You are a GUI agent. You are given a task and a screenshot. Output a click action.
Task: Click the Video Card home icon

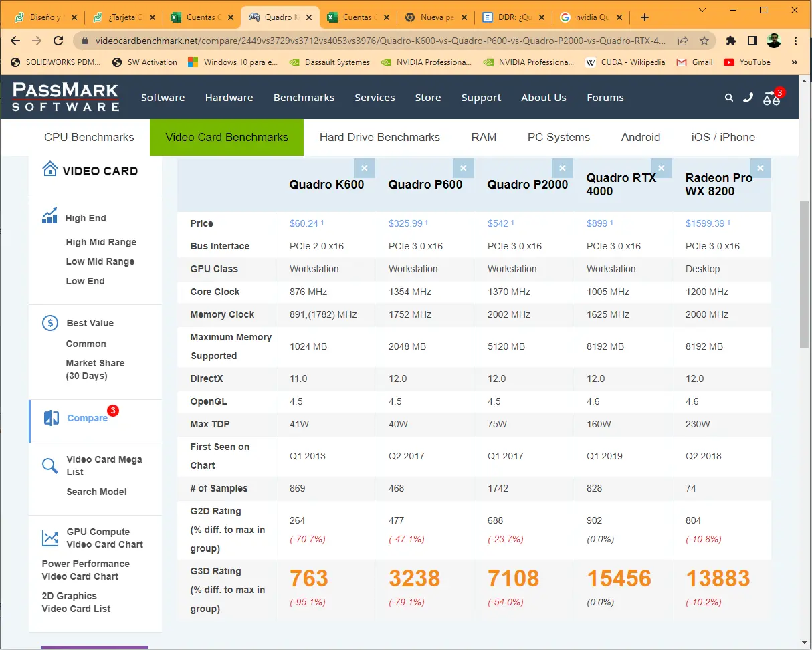[x=50, y=169]
